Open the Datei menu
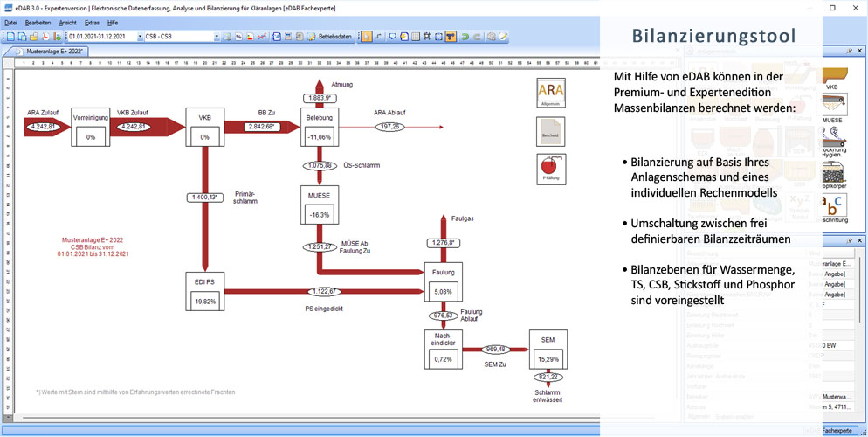Screen dimensions: 868x437 coord(10,23)
